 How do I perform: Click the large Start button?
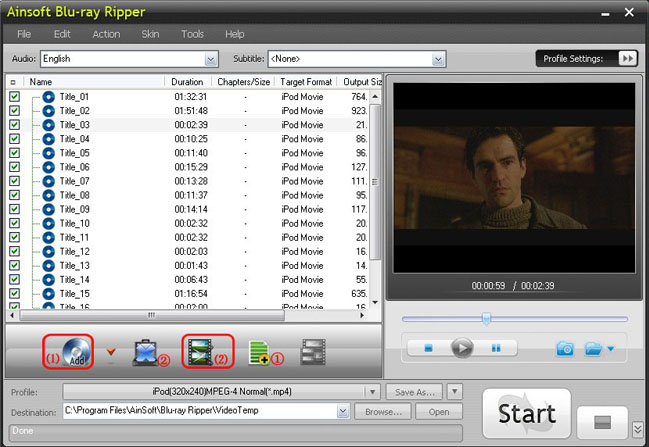pos(526,414)
